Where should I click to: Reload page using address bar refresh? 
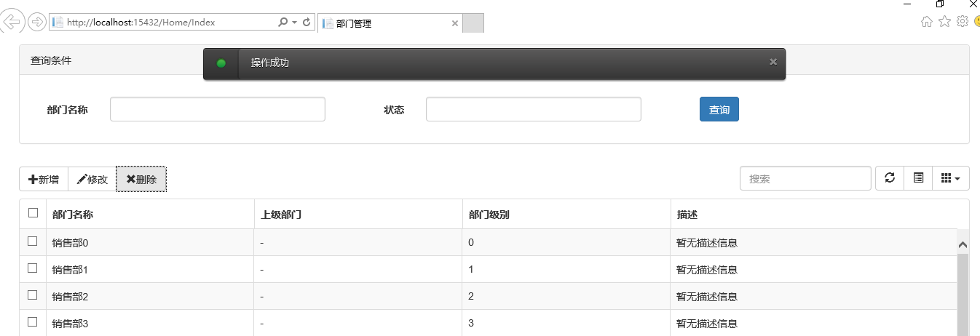(x=307, y=23)
